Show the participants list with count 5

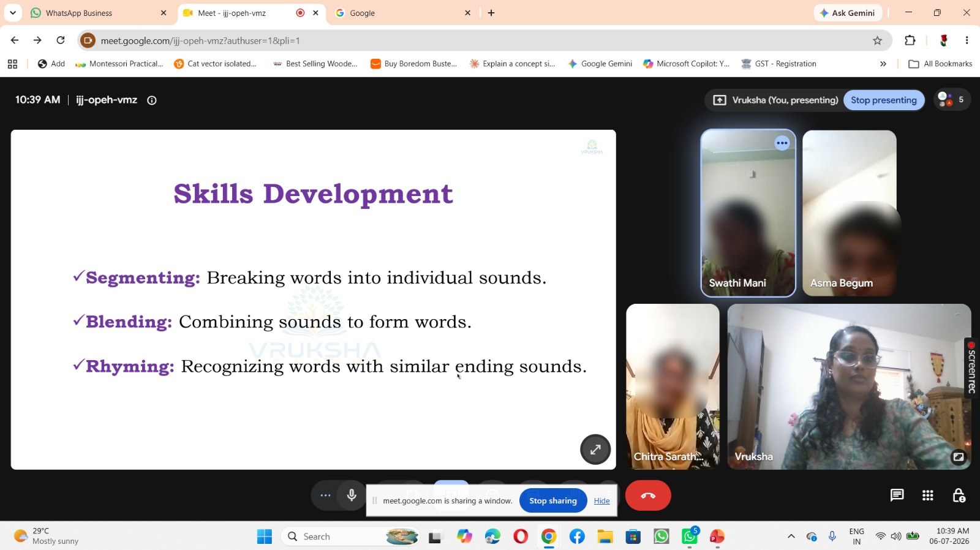coord(952,100)
